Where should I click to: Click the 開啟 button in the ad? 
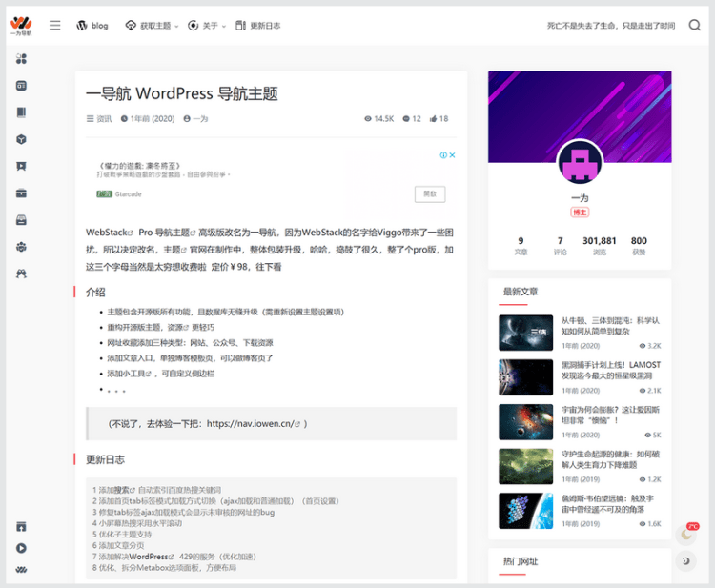pos(430,193)
